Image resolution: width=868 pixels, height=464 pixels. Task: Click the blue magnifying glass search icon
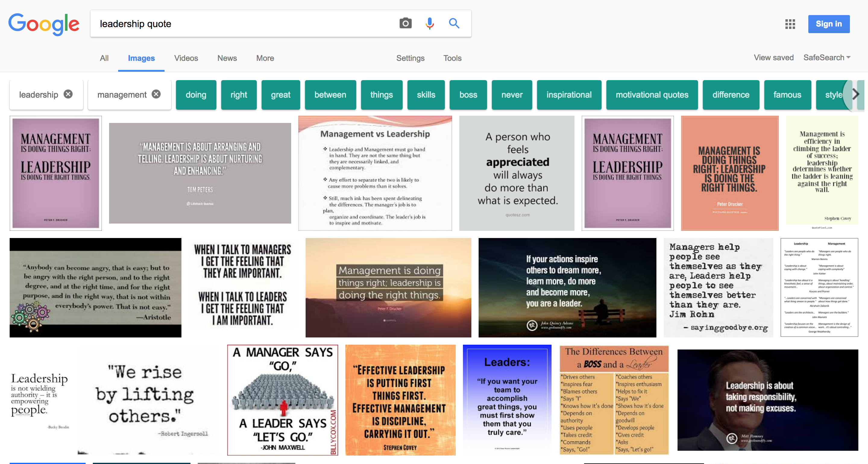[454, 24]
